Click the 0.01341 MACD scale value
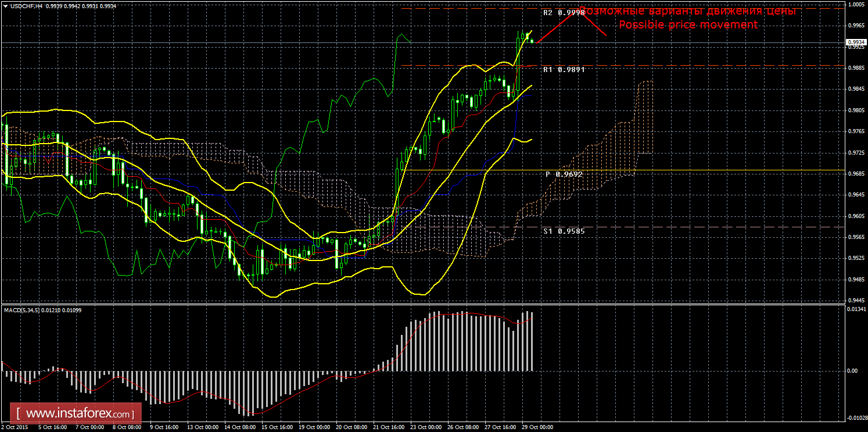868x432 pixels. click(856, 309)
